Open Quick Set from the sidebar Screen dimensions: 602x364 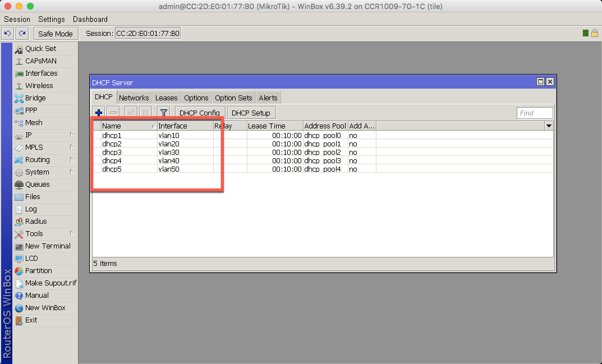[45, 49]
